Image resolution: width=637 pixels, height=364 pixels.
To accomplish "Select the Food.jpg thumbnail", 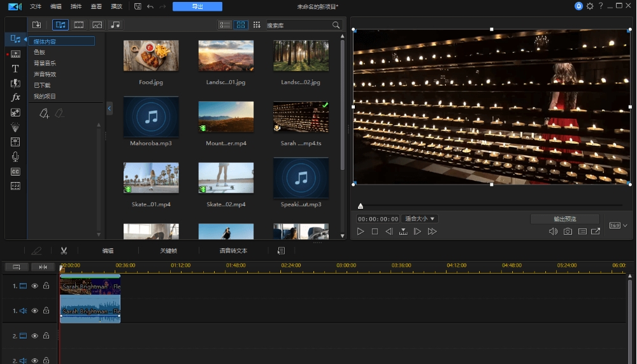I will pos(151,55).
